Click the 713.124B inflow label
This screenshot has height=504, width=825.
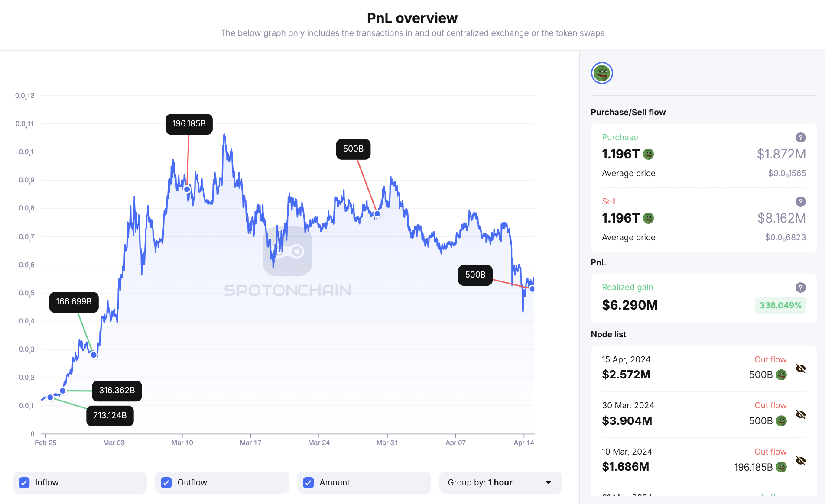(x=110, y=415)
